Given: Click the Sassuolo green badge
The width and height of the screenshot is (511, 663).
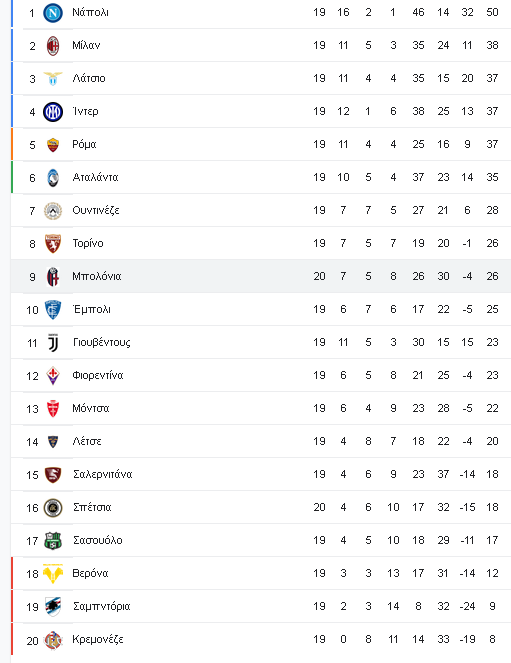Looking at the screenshot, I should tap(53, 541).
